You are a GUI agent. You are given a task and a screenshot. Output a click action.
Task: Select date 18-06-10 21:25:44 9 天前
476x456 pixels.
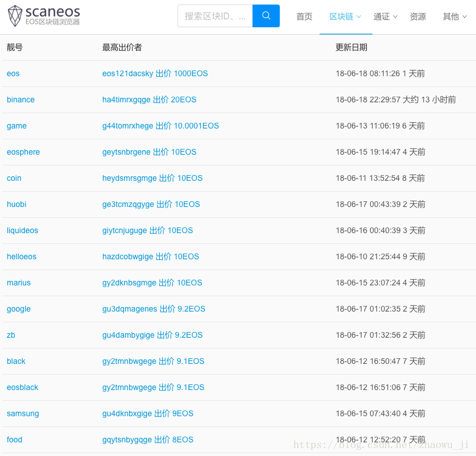[380, 256]
